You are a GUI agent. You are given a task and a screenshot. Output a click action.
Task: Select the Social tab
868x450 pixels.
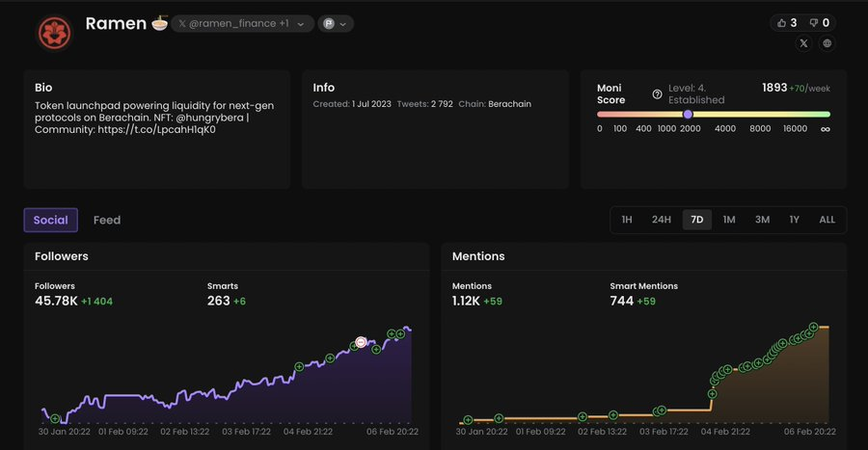click(51, 220)
